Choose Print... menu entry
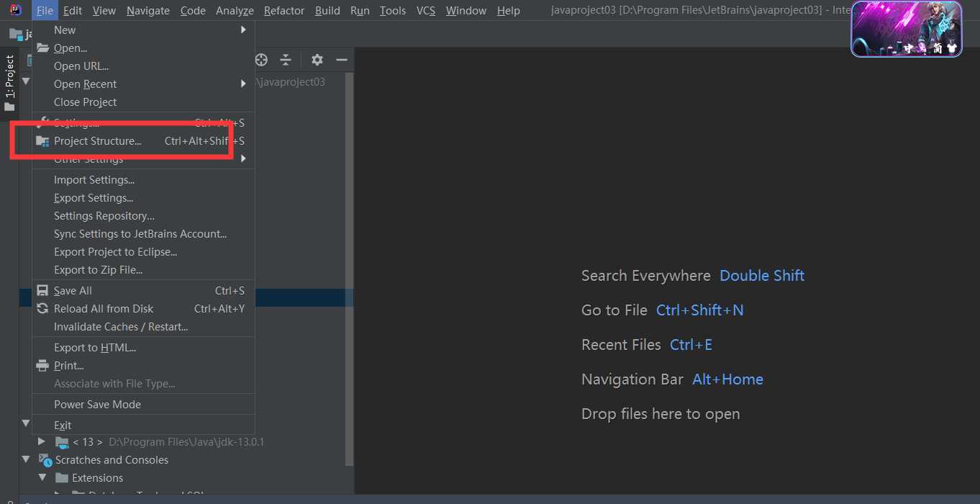The image size is (980, 504). pos(144,366)
